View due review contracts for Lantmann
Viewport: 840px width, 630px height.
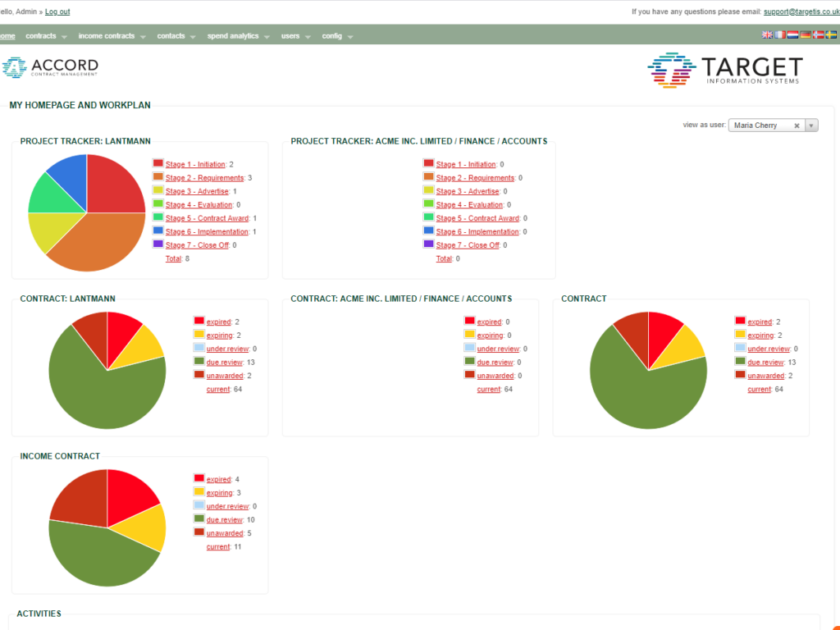(223, 362)
